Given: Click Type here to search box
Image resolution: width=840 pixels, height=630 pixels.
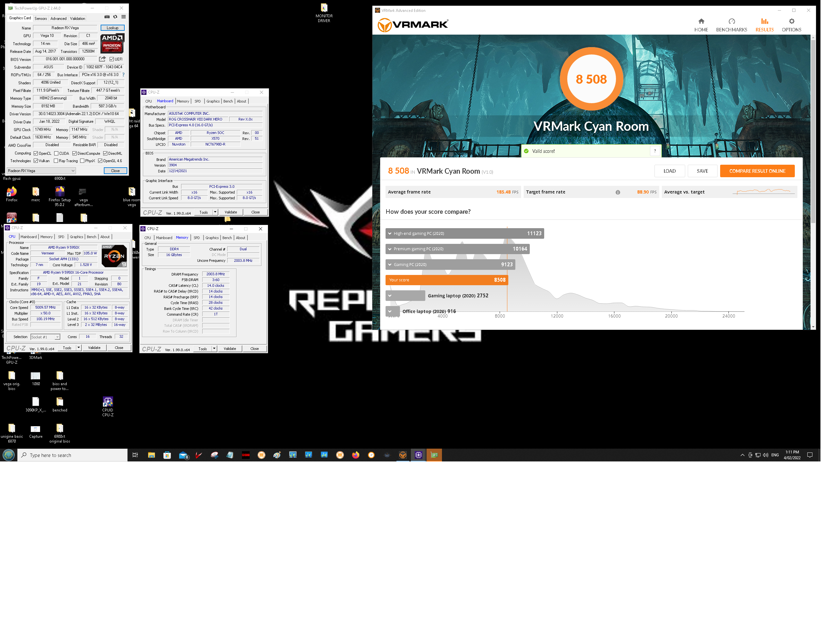Looking at the screenshot, I should 72,455.
